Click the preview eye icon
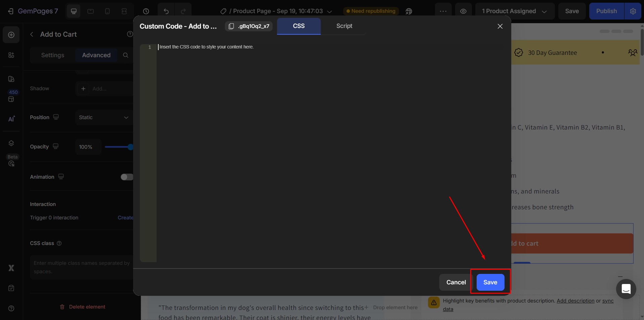The height and width of the screenshot is (320, 644). 463,11
